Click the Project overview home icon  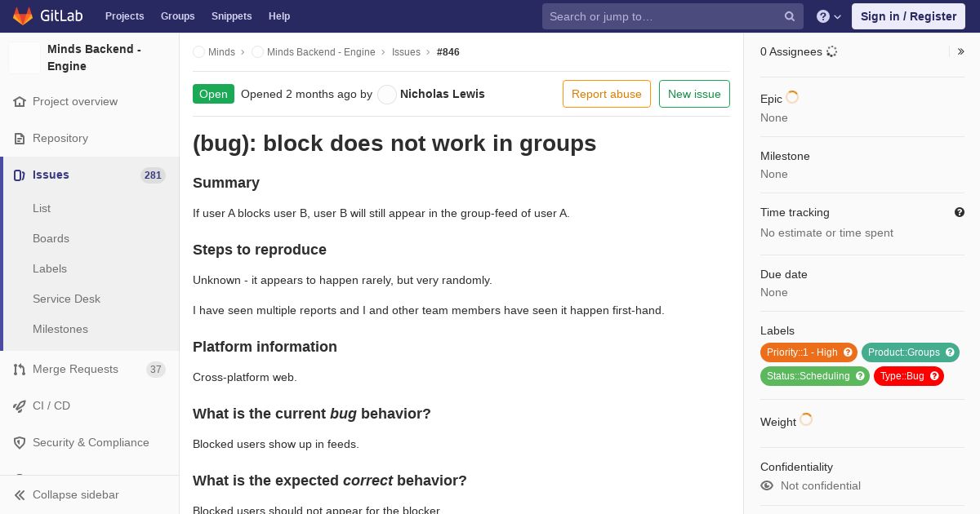coord(20,102)
